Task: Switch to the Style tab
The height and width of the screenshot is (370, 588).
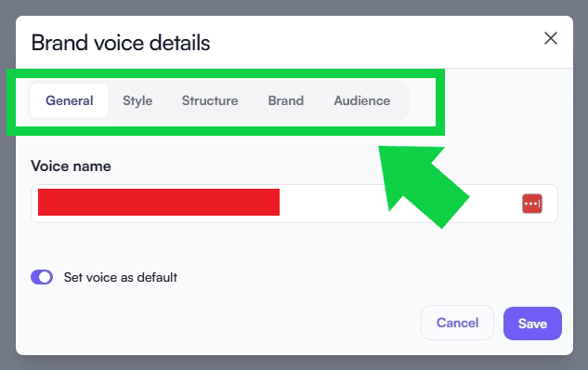Action: click(x=137, y=100)
